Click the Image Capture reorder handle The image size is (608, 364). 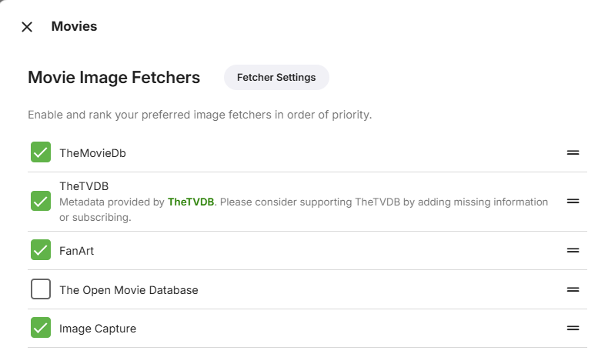tap(573, 329)
